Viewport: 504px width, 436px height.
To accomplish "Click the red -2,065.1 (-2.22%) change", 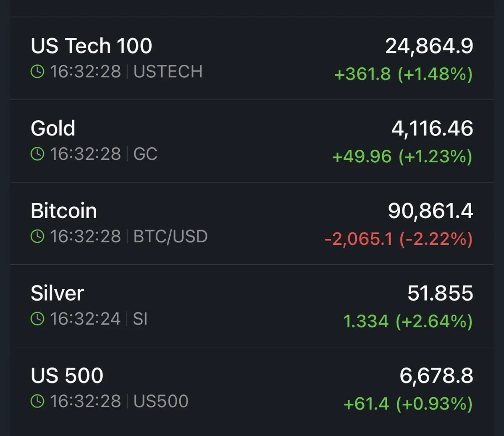I will click(x=398, y=239).
